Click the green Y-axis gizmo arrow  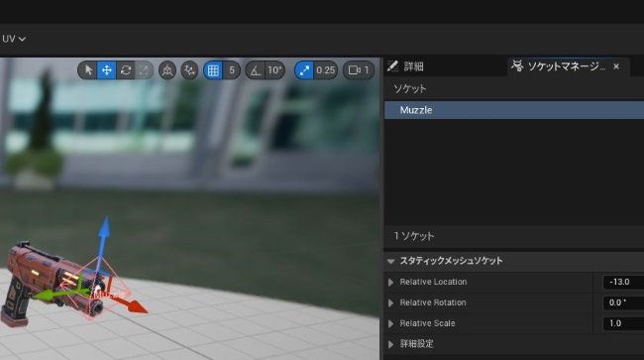(44, 296)
